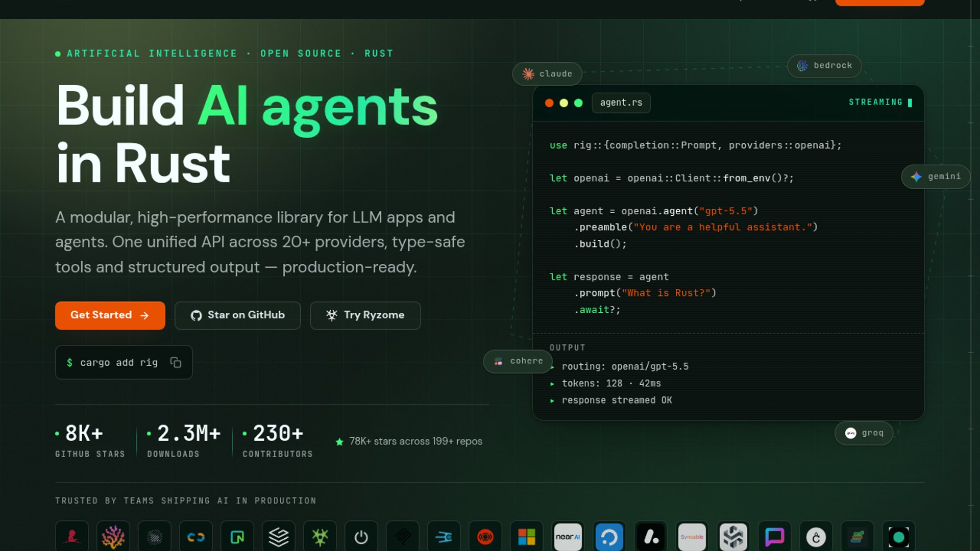
Task: Click the red kneeling figure logo
Action: pos(72,537)
